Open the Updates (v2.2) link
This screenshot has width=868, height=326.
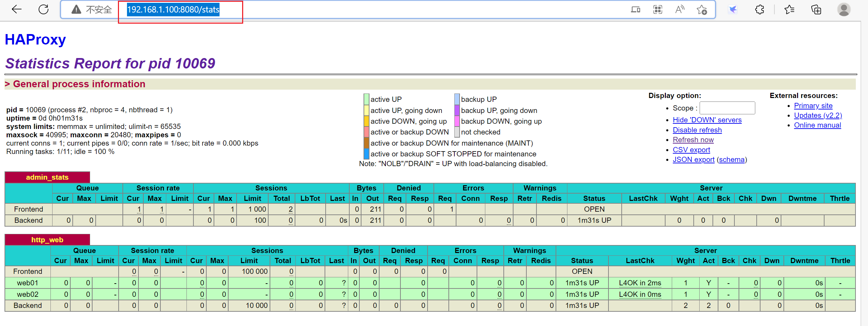[x=818, y=115]
